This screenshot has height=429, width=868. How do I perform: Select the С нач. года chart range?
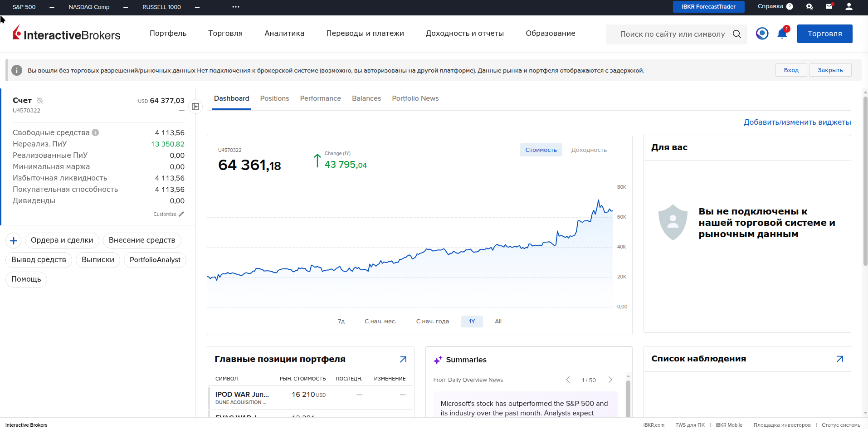point(433,322)
